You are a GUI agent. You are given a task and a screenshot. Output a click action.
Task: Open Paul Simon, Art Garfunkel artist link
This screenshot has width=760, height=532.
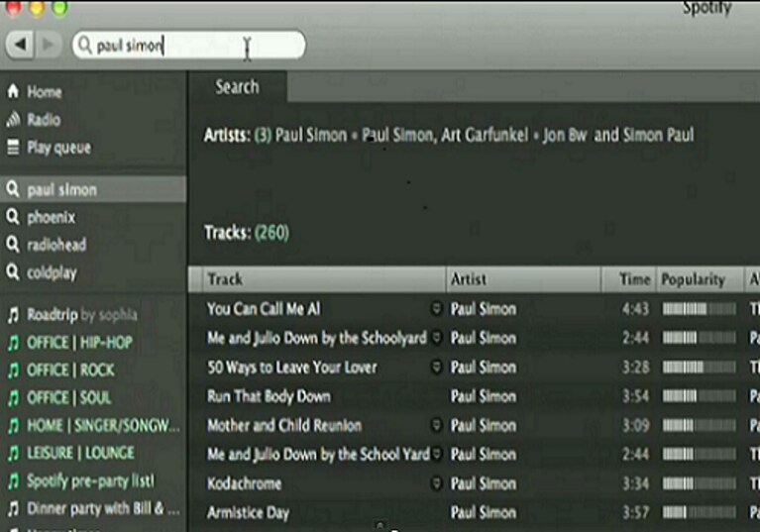[x=445, y=135]
